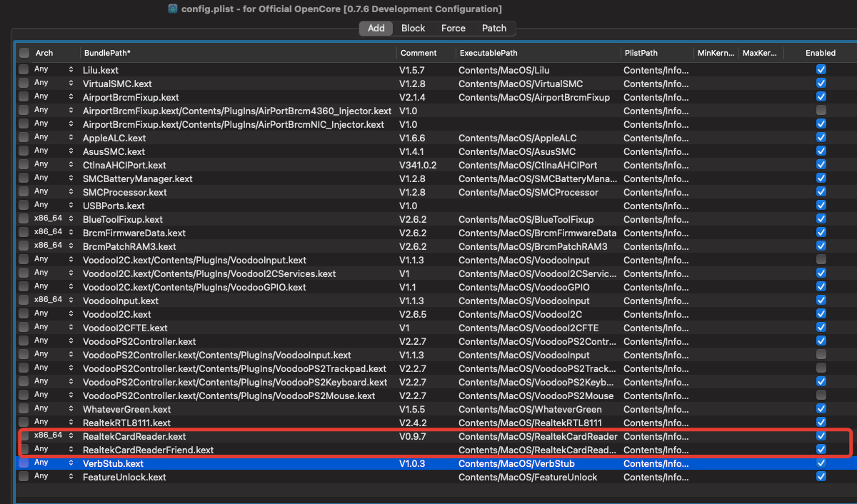Image resolution: width=857 pixels, height=504 pixels.
Task: Open Arch stepper on the FeatureUnlock.kext row
Action: [71, 477]
